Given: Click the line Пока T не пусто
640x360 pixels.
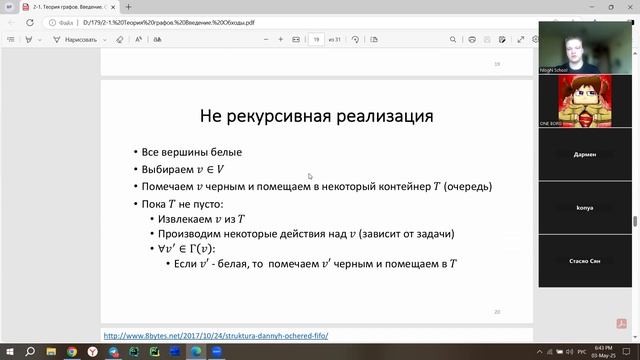Looking at the screenshot, I should coord(182,204).
